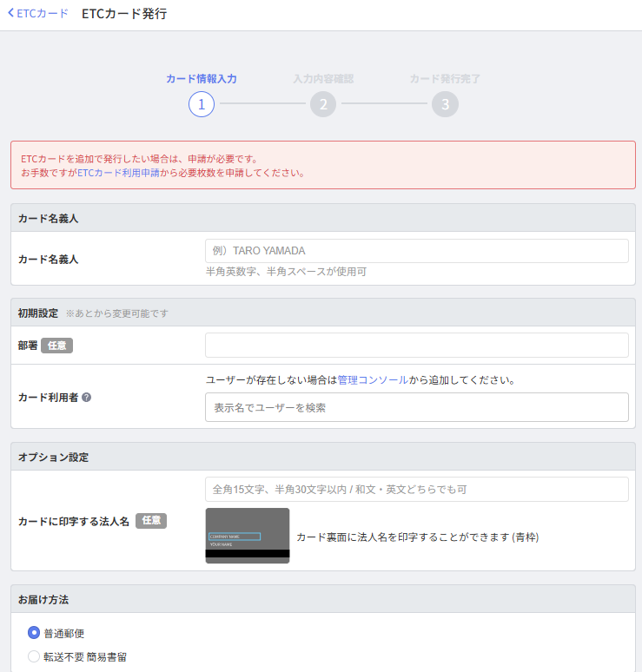Viewport: 642px width, 672px height.
Task: Click the card back preview image
Action: click(248, 536)
